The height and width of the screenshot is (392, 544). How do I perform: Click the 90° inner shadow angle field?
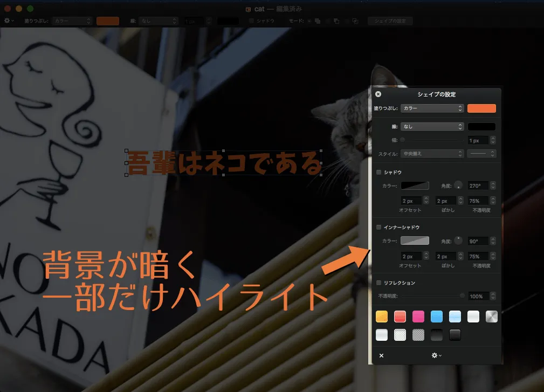478,241
